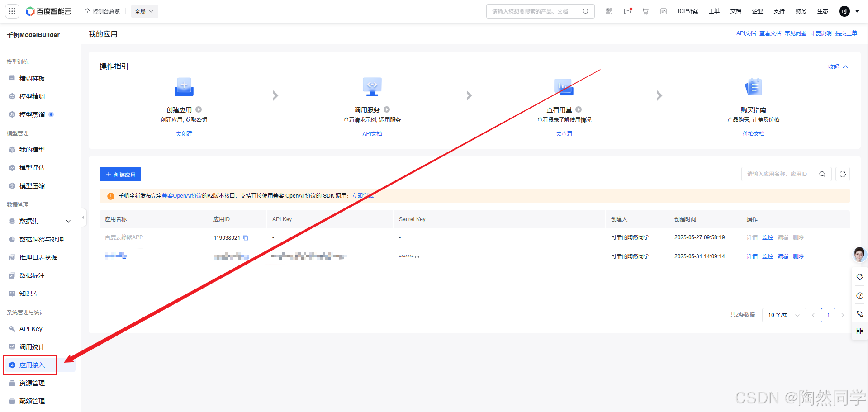Open 模型压缩 in the sidebar

[32, 186]
